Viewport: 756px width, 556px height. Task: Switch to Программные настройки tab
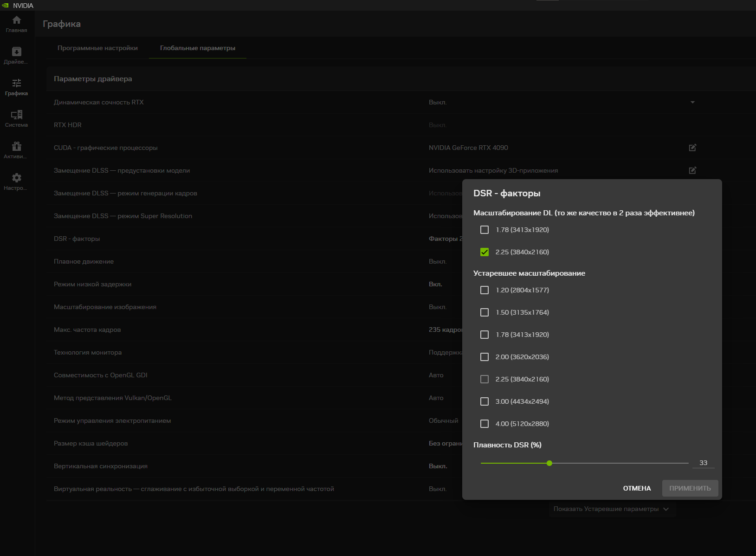[97, 48]
